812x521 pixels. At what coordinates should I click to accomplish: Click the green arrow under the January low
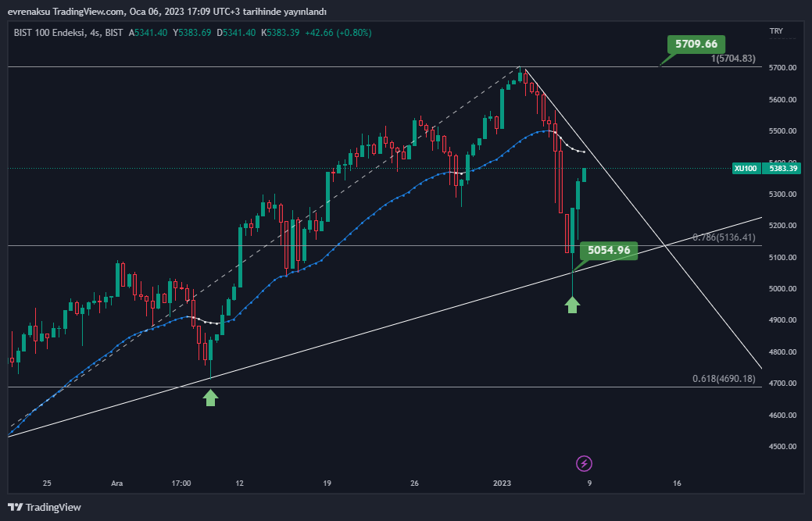coord(572,305)
